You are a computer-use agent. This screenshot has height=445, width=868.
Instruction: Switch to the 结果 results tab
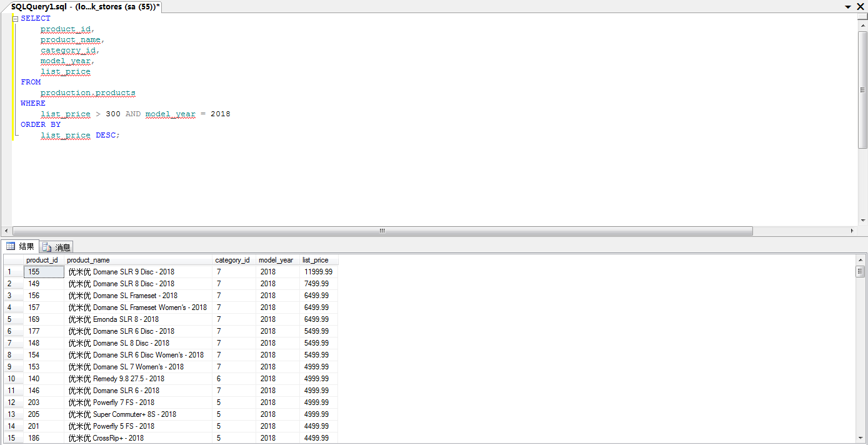click(x=20, y=246)
